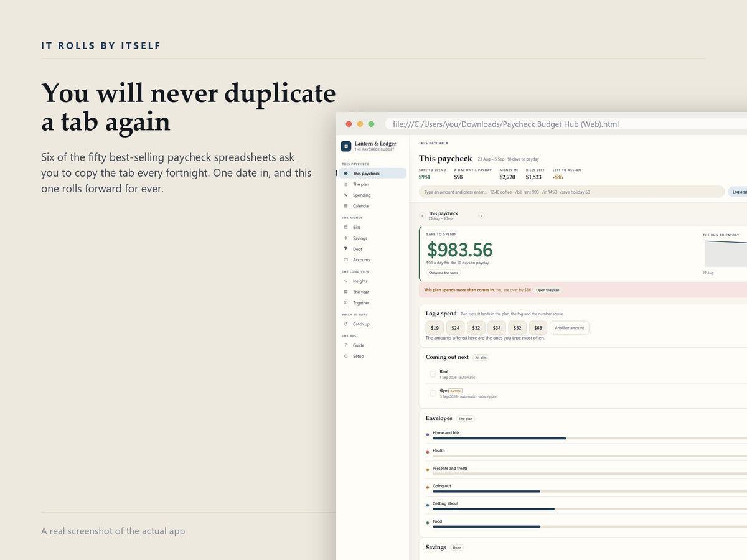Viewport: 747px width, 560px height.
Task: Click the Savings plus icon
Action: [x=345, y=238]
